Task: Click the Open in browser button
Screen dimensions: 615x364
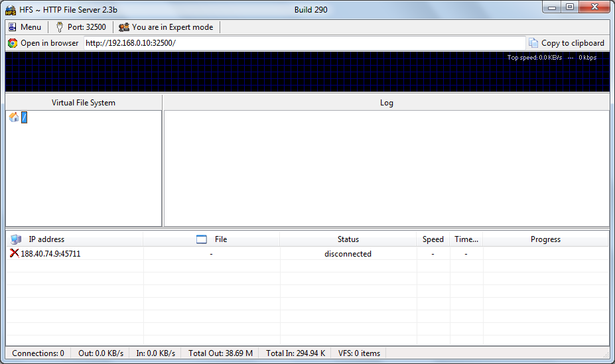Action: coord(44,43)
